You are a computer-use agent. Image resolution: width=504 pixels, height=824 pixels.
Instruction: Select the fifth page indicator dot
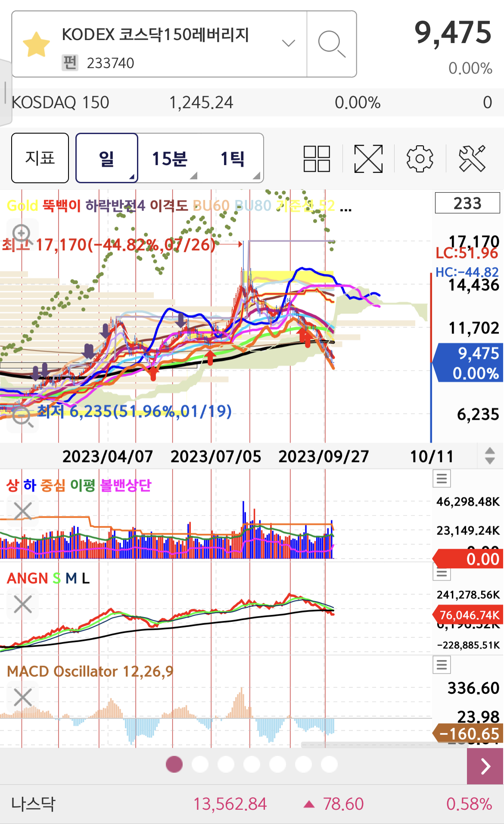(277, 765)
